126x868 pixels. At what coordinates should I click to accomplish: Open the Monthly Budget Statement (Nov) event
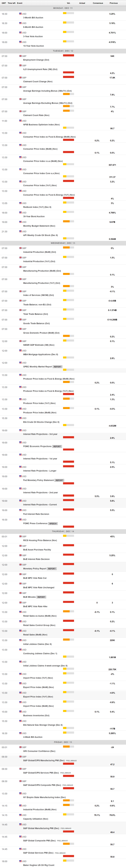[39, 226]
